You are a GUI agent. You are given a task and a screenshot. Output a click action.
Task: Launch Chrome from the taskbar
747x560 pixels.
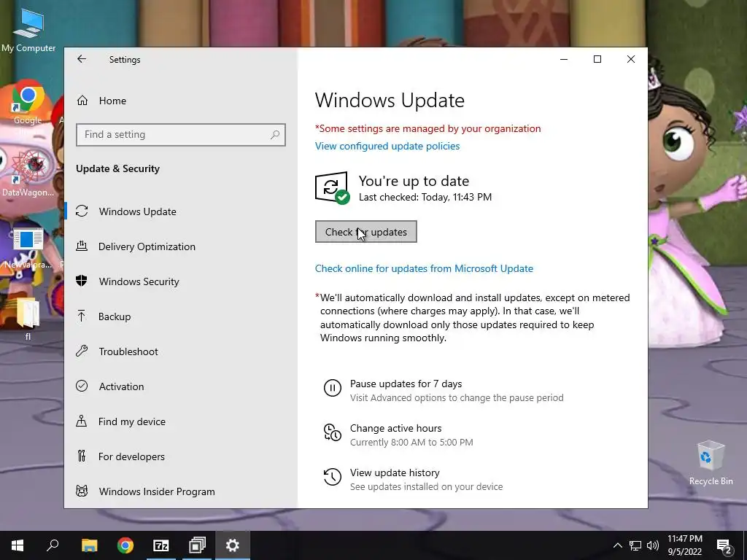(125, 545)
